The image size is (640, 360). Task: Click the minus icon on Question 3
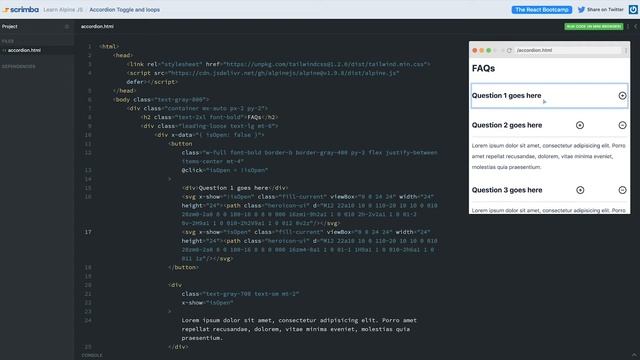(622, 190)
